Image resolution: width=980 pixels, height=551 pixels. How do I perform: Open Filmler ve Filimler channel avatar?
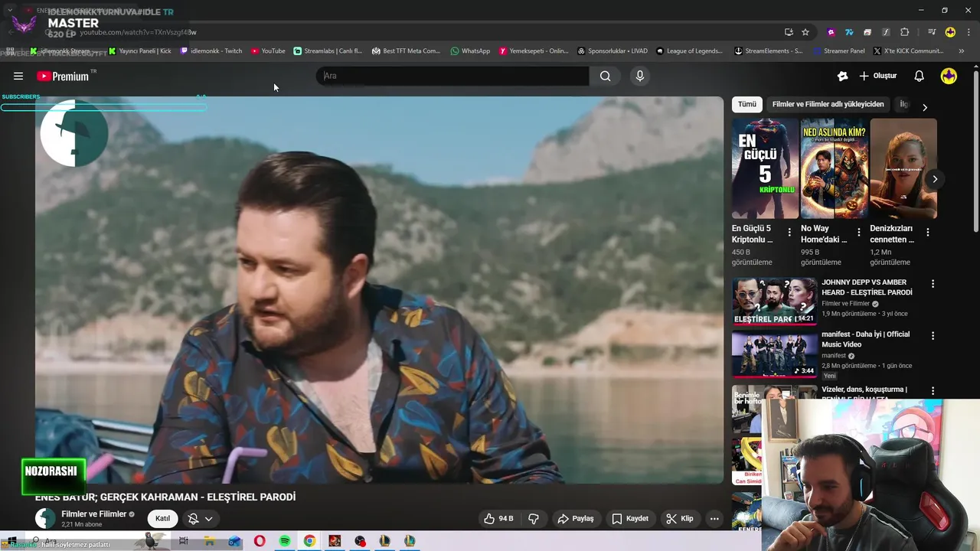point(46,518)
